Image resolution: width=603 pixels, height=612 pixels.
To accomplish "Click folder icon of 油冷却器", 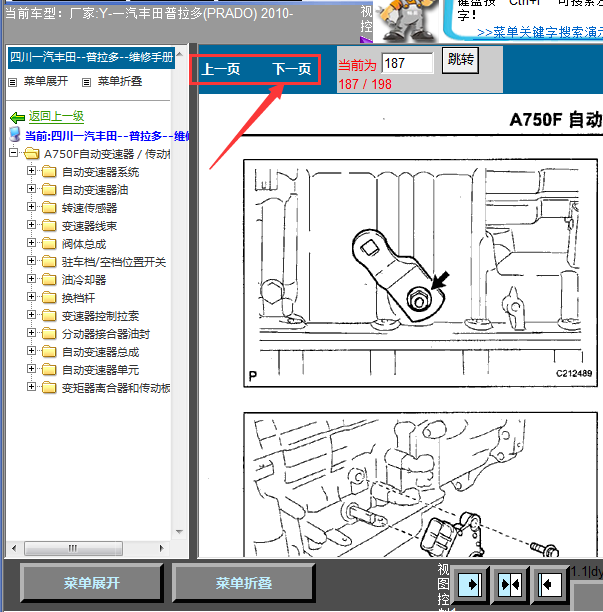I will pos(49,279).
